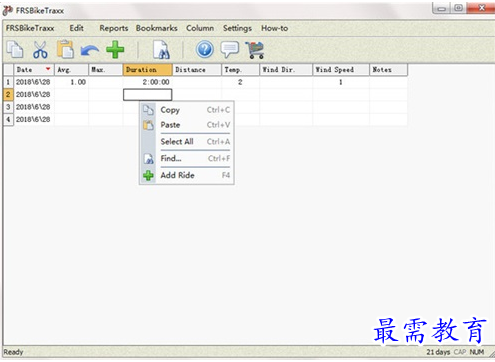Click the 2:00:00 duration cell
Image resolution: width=495 pixels, height=362 pixels.
[148, 82]
